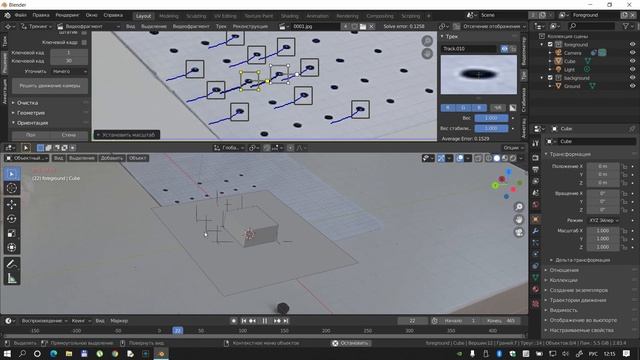Select the Transform tool

tap(11, 247)
